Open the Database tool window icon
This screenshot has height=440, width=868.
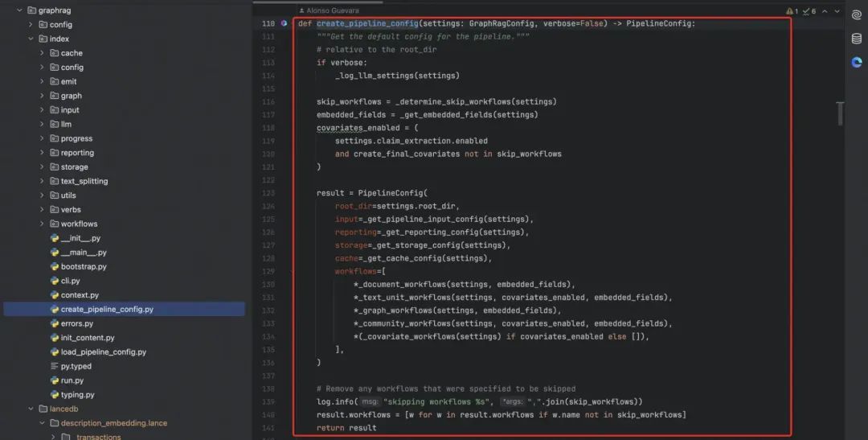857,39
